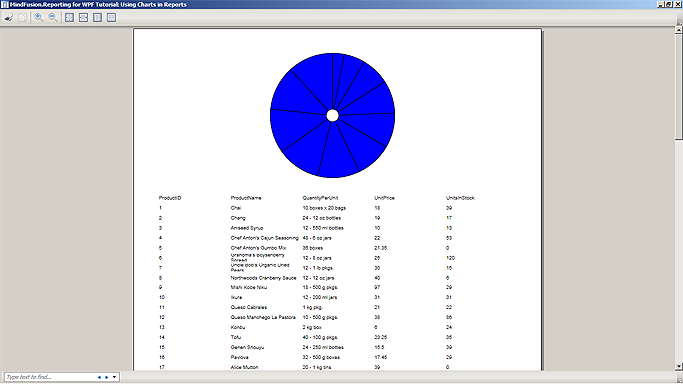Select the fit whole page view icon

pyautogui.click(x=69, y=17)
